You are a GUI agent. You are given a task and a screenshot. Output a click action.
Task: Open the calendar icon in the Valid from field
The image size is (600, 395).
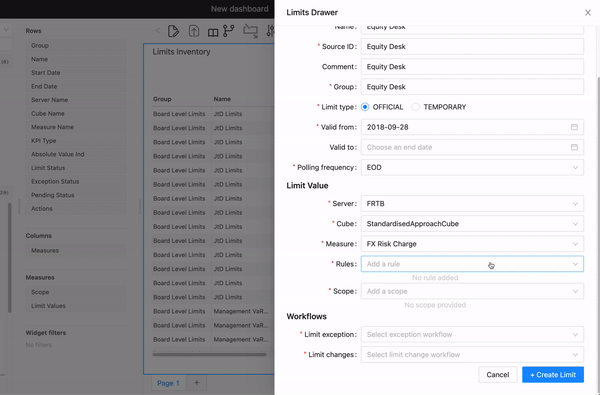574,127
